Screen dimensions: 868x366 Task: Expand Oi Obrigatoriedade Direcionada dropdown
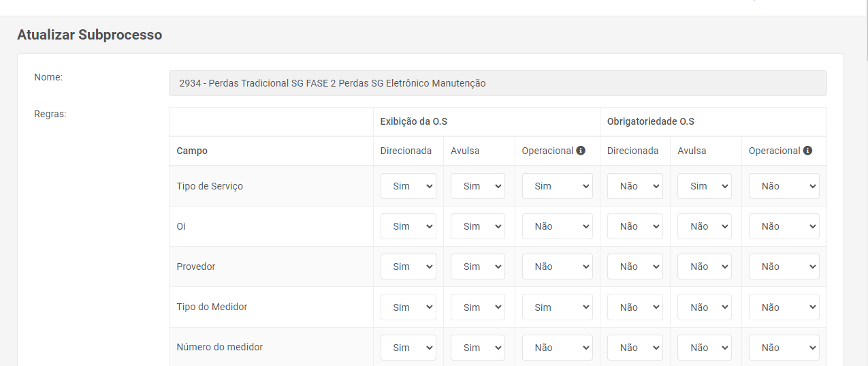(634, 226)
